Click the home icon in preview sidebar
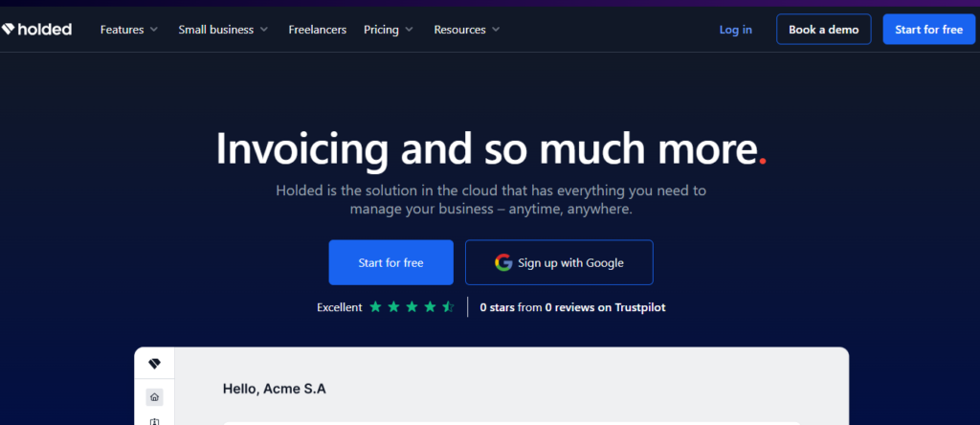Viewport: 980px width, 425px height. pyautogui.click(x=154, y=396)
